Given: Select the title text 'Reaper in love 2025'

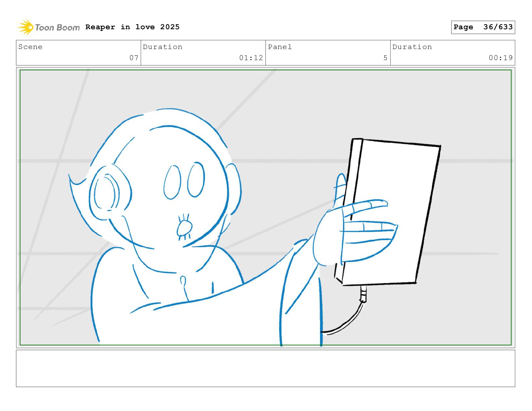Looking at the screenshot, I should [x=132, y=27].
